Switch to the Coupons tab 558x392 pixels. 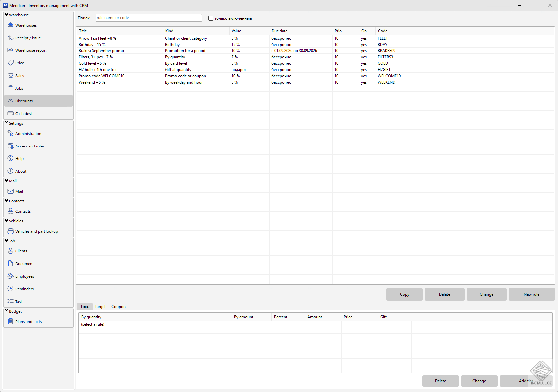tap(119, 307)
